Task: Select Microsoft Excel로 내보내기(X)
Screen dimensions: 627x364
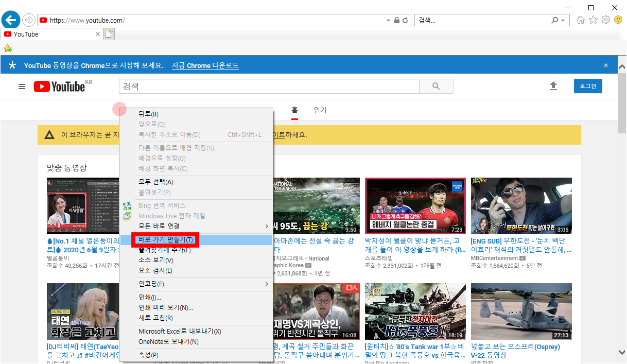Action: pos(196,331)
